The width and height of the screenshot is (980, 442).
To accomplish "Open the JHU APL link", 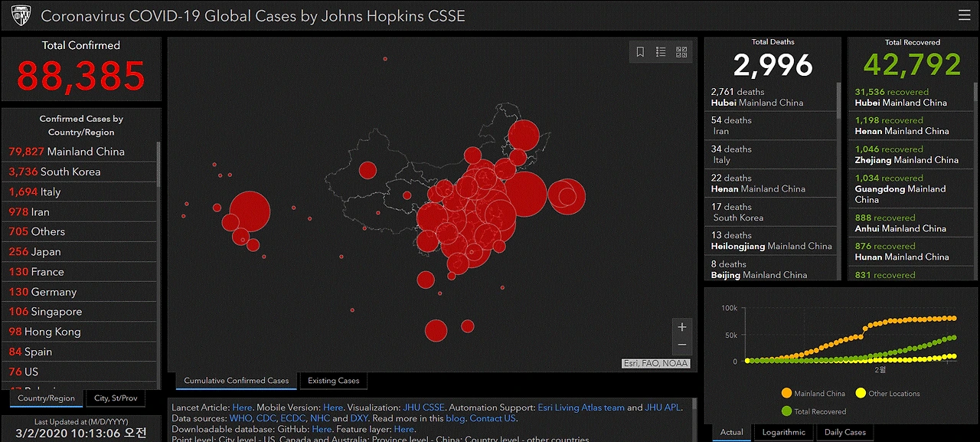I will [x=663, y=408].
